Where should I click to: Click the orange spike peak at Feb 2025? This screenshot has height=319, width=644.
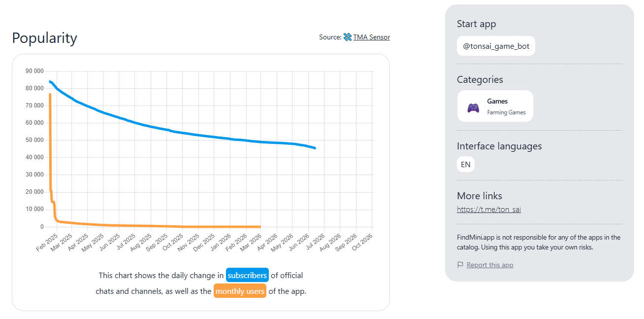pos(50,94)
